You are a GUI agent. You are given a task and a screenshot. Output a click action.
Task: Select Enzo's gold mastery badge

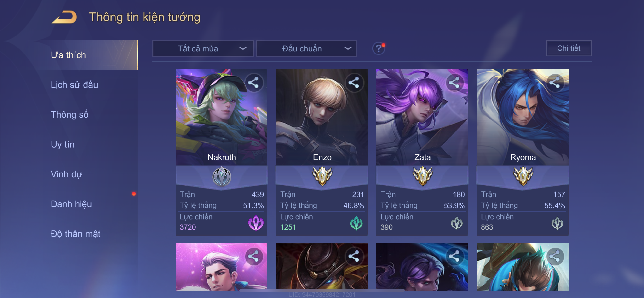(x=322, y=176)
